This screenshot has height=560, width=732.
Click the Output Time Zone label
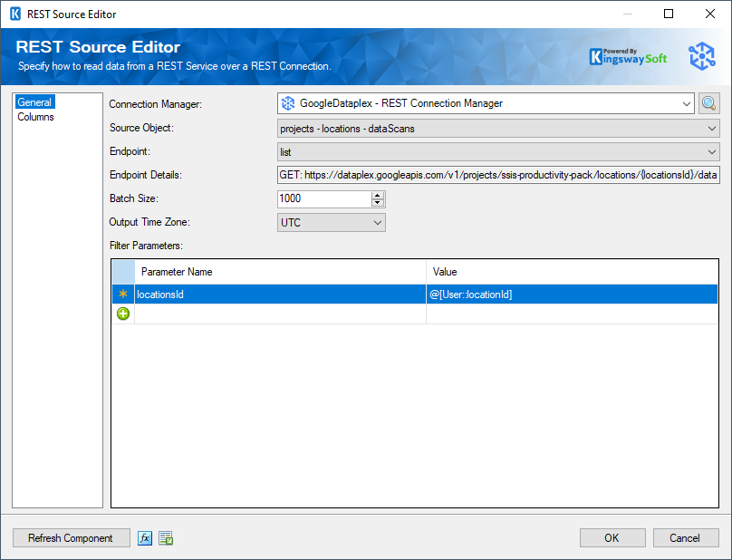click(x=149, y=222)
